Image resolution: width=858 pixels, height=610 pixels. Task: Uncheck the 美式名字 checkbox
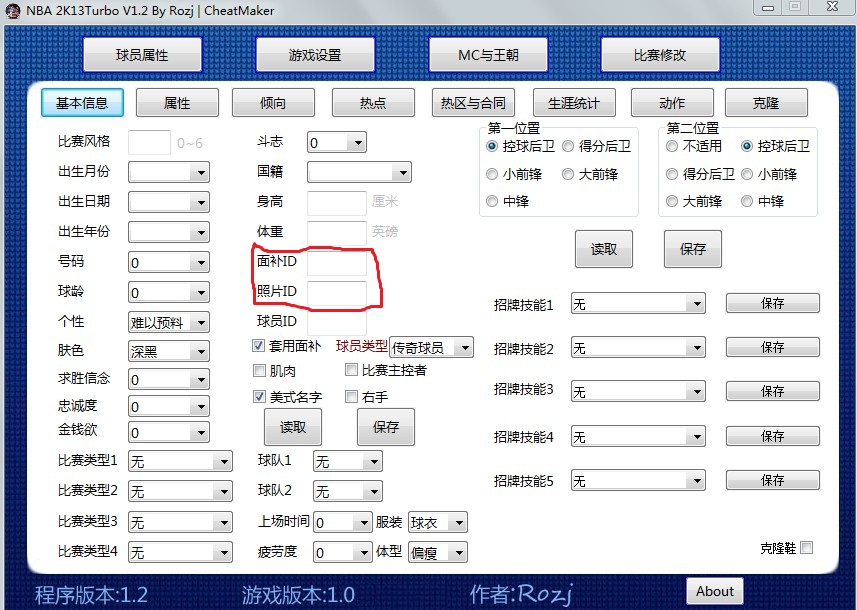[257, 396]
